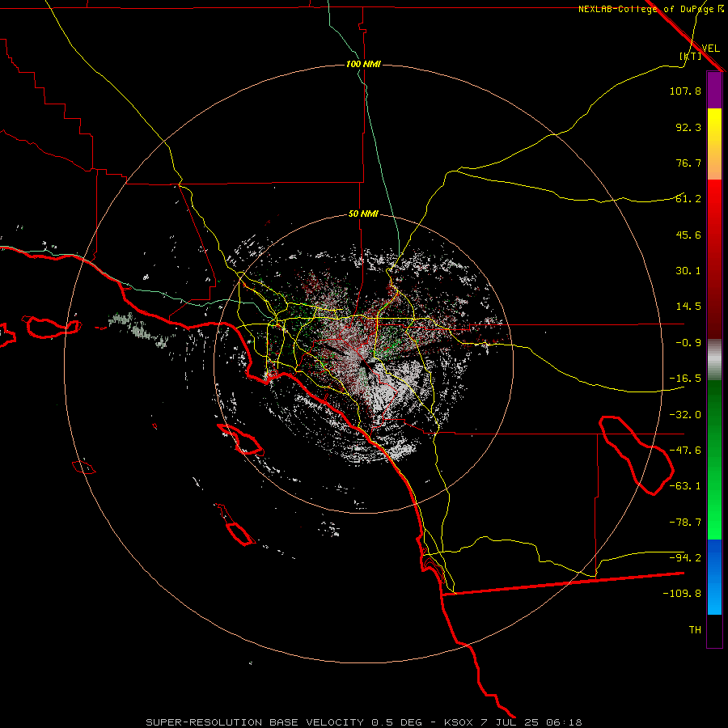
Task: Click the yellow-orange color bar segment
Action: pyautogui.click(x=714, y=144)
